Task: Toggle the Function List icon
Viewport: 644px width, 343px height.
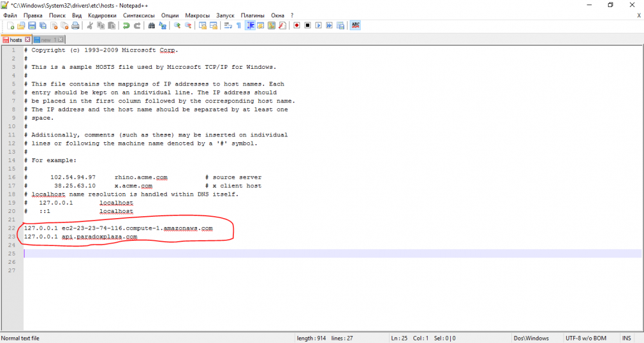Action: pos(282,26)
